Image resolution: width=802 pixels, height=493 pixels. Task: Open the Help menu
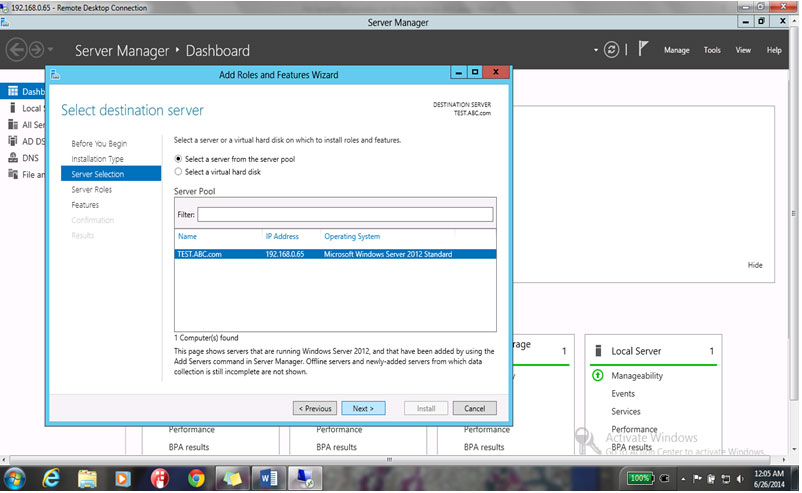774,50
